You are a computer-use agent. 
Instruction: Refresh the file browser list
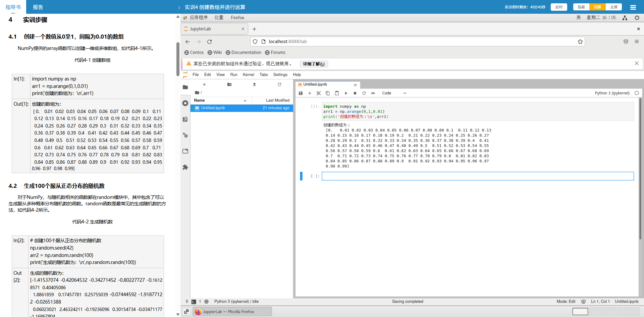point(279,85)
